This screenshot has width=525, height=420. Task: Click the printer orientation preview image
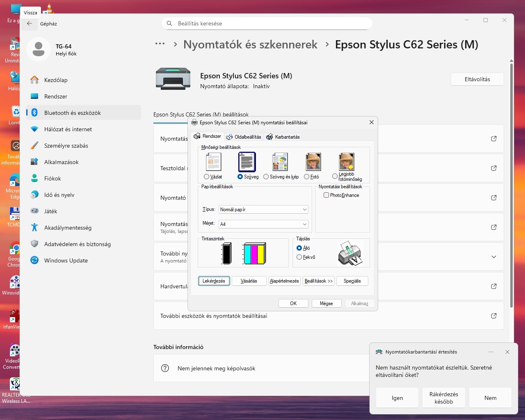pos(350,253)
